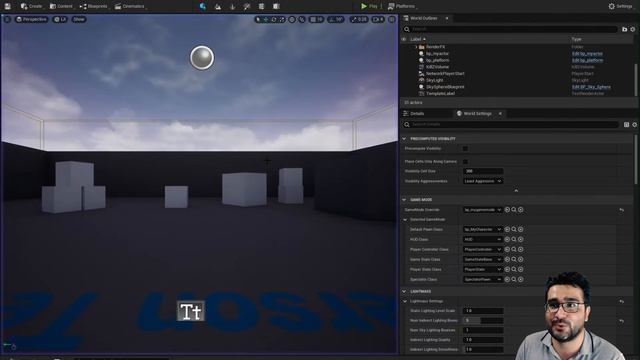The image size is (640, 360).
Task: Click Edit BP_Sky_Sphere link
Action: [x=591, y=87]
